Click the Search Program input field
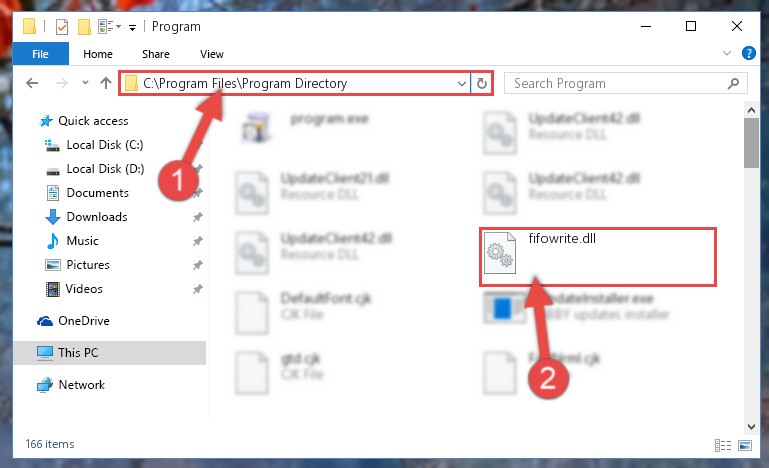The image size is (769, 468). pyautogui.click(x=617, y=83)
